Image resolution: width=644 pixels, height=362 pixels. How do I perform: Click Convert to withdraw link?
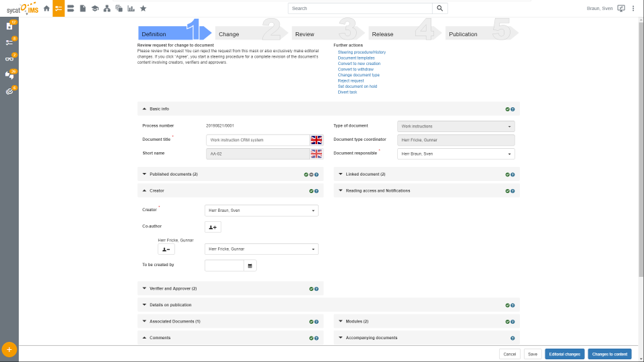coord(356,69)
